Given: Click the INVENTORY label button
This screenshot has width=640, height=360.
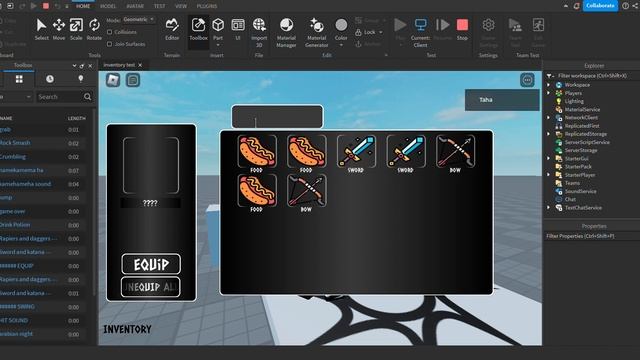Looking at the screenshot, I should [127, 329].
